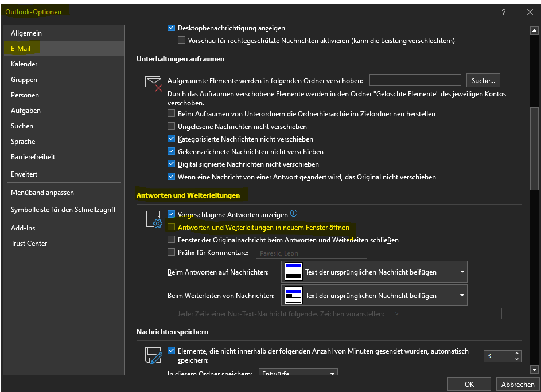Open the Allgemein options category
This screenshot has height=392, width=541.
coord(64,33)
